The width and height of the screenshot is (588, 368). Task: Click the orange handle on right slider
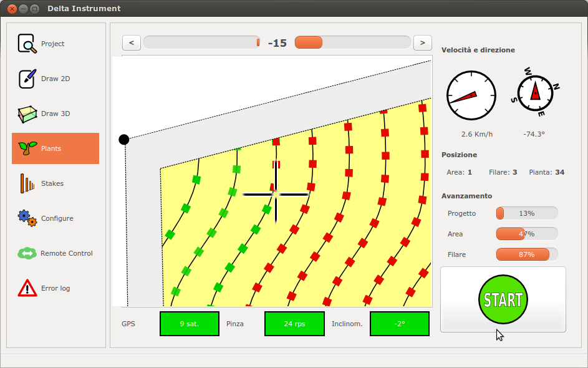[308, 42]
